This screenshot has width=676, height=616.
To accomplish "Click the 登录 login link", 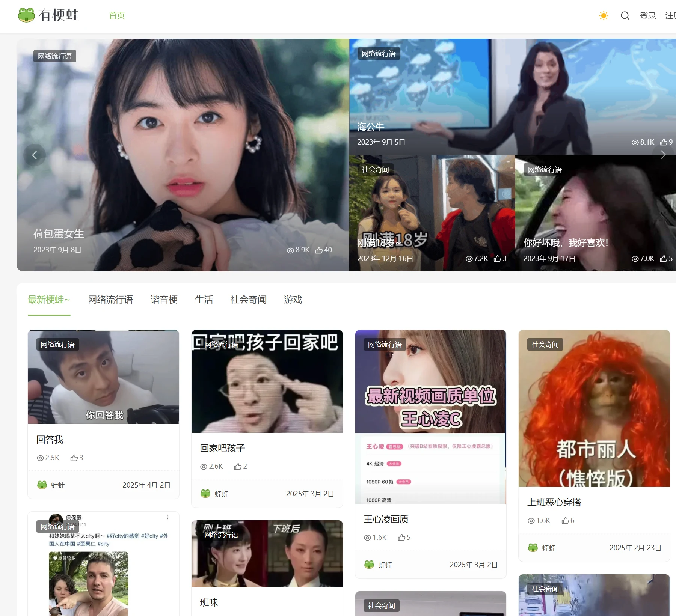I will click(648, 16).
